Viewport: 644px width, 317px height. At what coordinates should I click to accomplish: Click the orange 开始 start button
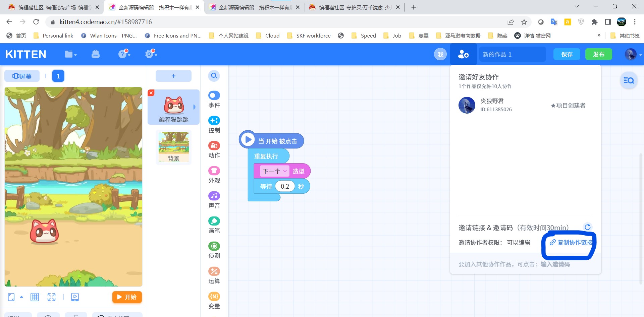tap(127, 297)
